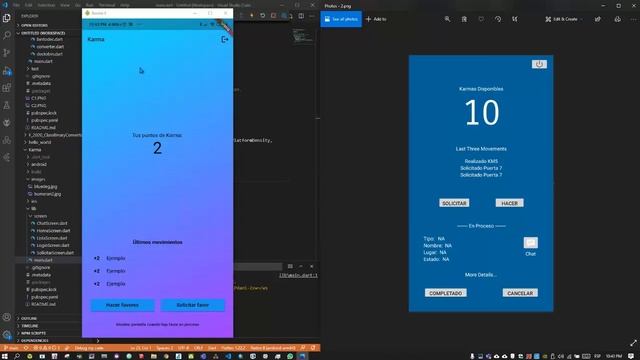The height and width of the screenshot is (360, 640).
Task: Click the Chat icon in the mockup image
Action: coord(531,243)
